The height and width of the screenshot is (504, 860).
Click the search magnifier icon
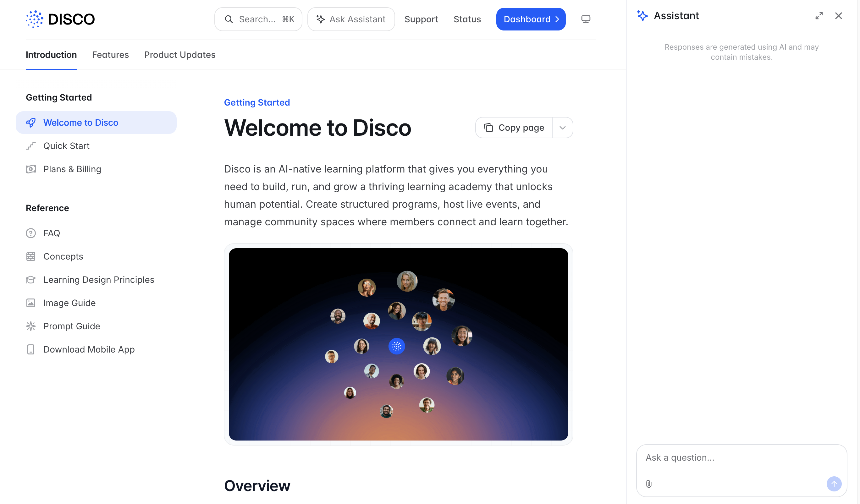click(x=229, y=19)
